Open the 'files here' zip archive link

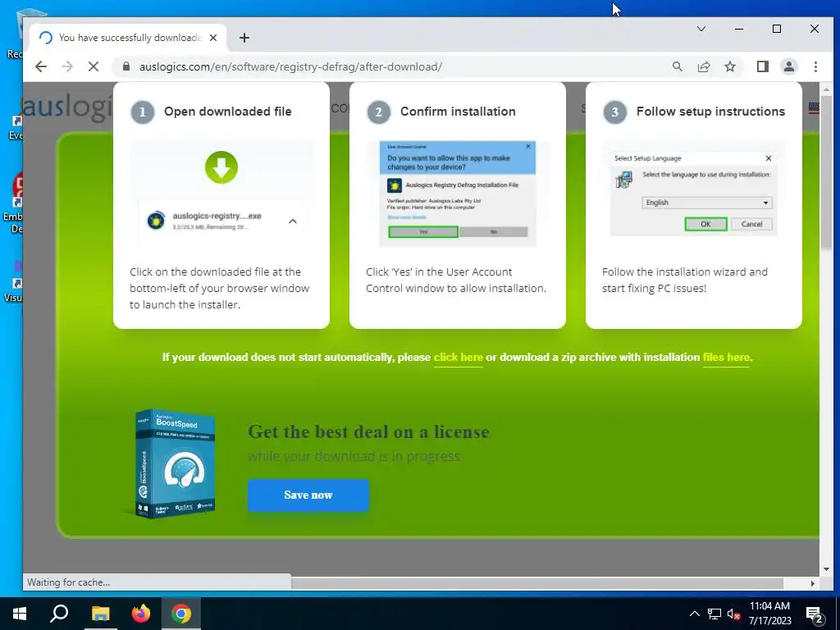coord(726,358)
